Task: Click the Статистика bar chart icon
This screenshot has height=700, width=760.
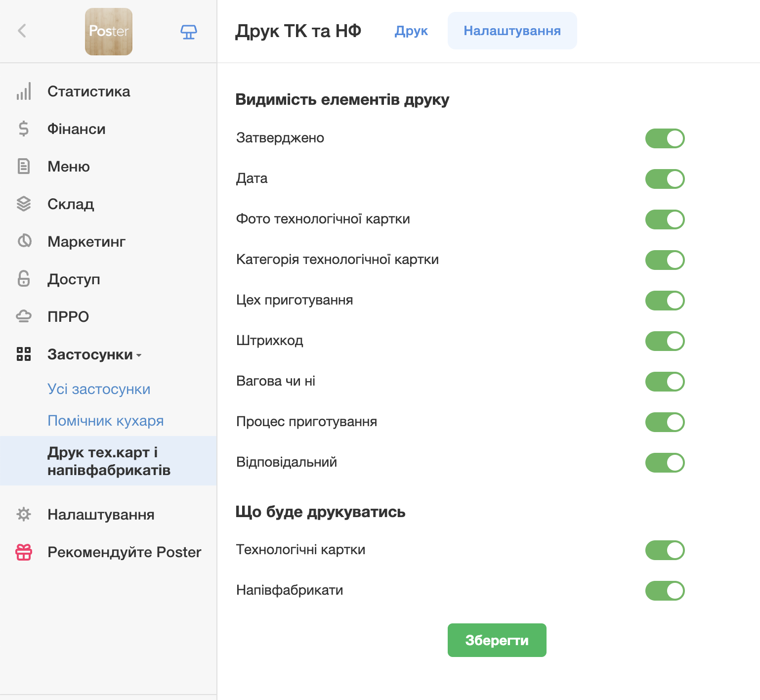Action: (x=24, y=91)
